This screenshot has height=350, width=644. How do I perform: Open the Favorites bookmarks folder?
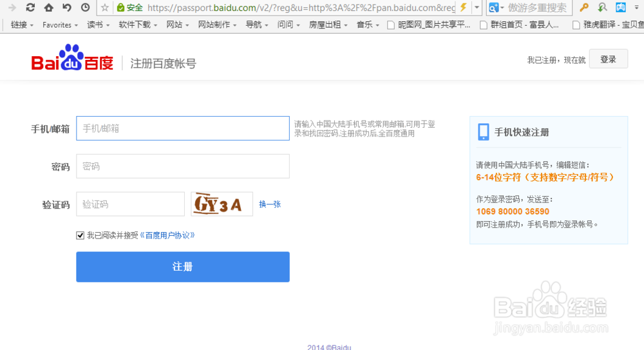tap(60, 24)
